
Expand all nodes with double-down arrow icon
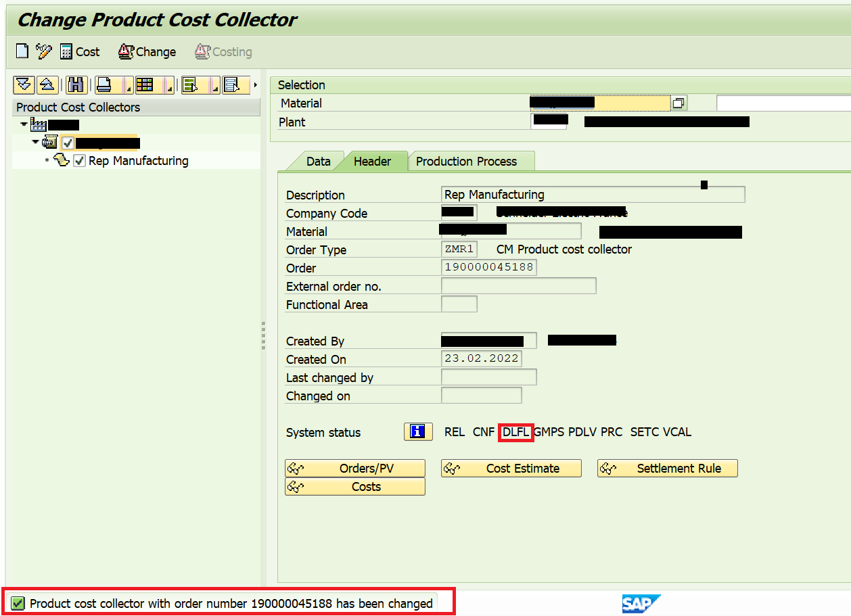(x=24, y=85)
